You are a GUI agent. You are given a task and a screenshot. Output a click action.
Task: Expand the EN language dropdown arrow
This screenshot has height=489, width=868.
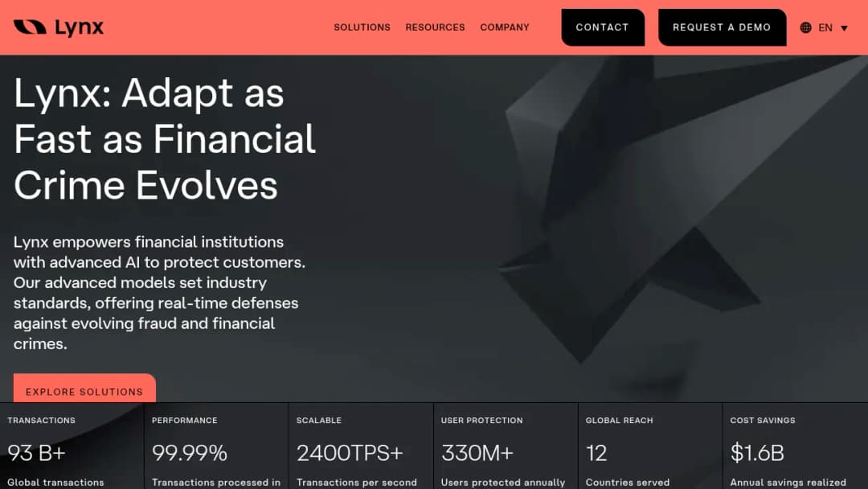(844, 27)
